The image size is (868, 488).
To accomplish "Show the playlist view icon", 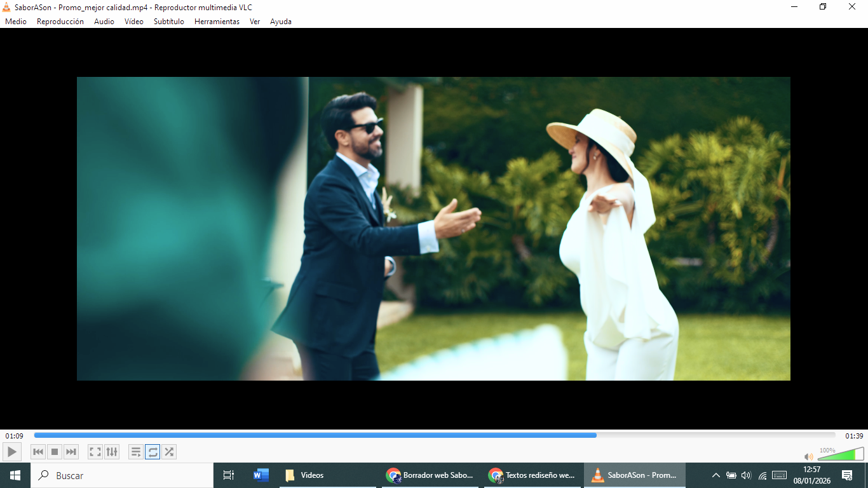I will (x=136, y=452).
